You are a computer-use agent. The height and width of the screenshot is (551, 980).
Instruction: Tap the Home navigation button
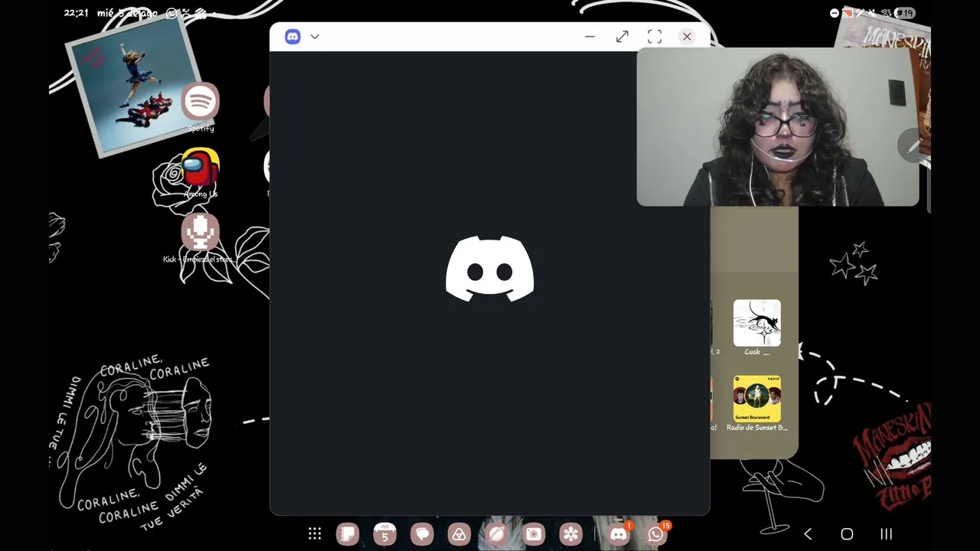pos(847,534)
